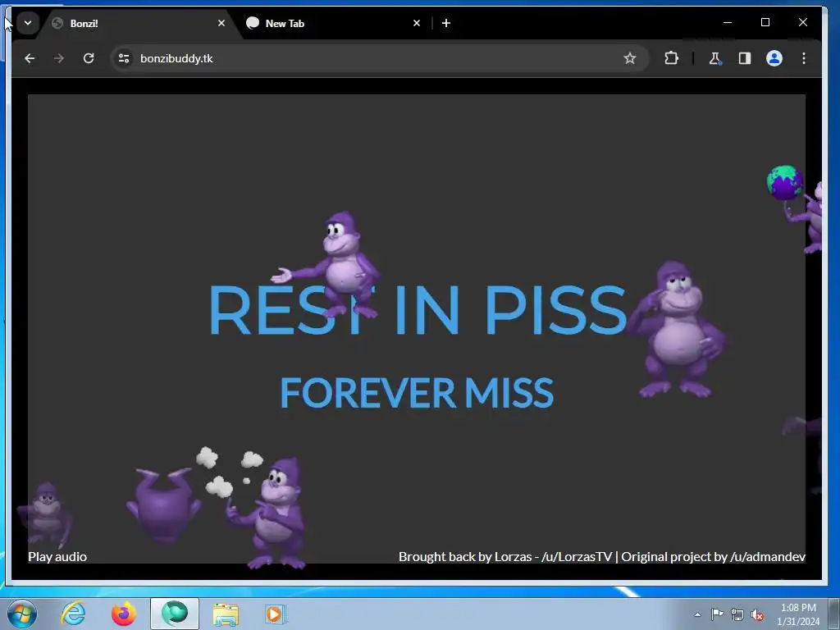Go back to the previous page
This screenshot has width=840, height=630.
coord(30,58)
